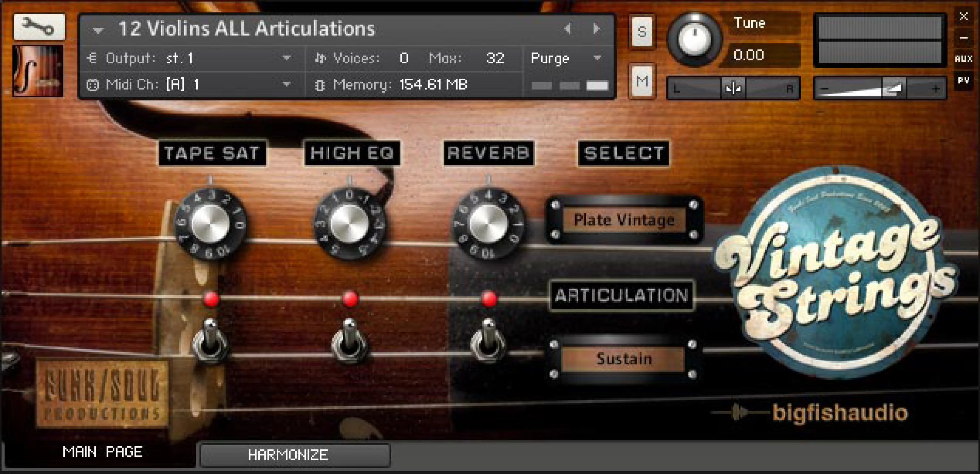Close the instrument with X button
The image size is (980, 474).
click(963, 17)
